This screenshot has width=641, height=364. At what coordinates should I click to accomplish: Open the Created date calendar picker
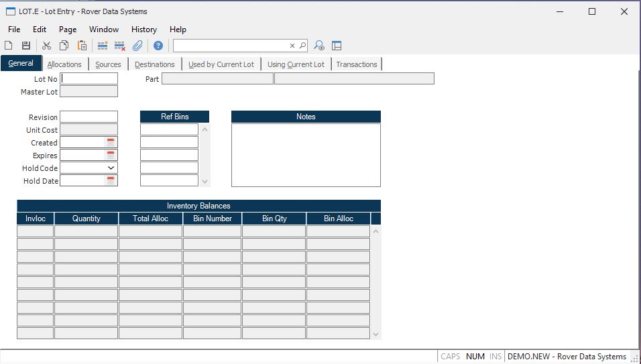[111, 143]
